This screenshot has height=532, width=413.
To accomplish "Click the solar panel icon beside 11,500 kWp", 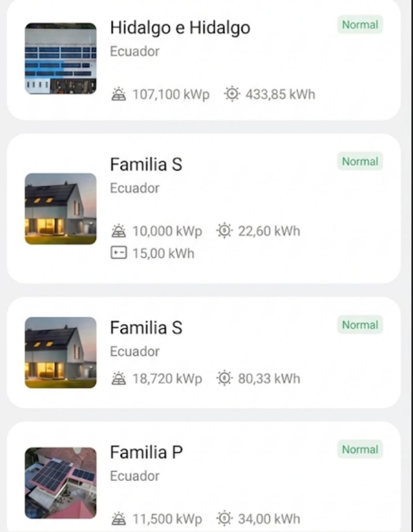I will 117,518.
